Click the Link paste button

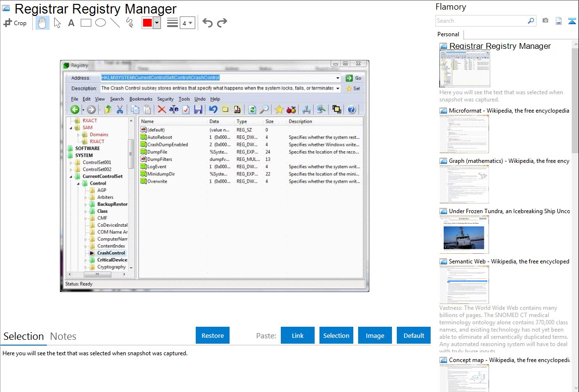point(298,335)
